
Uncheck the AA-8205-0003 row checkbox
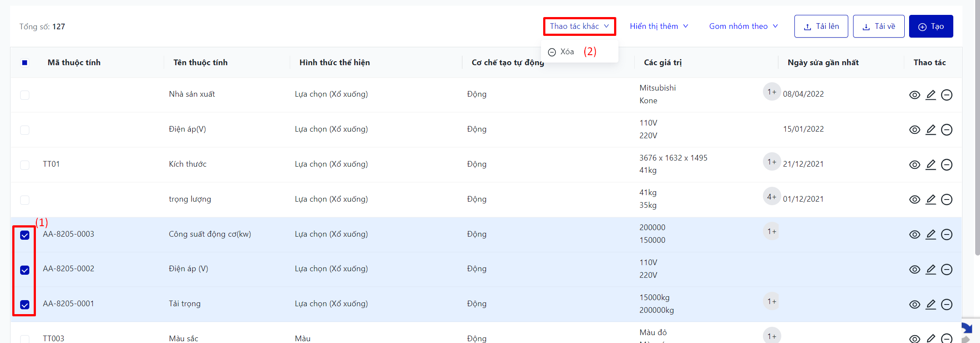click(x=25, y=235)
